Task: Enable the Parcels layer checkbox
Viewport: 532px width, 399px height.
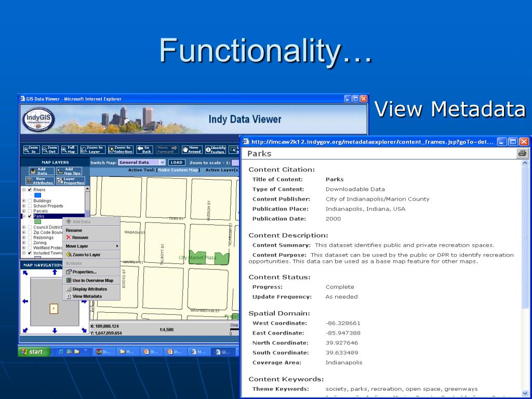Action: point(30,211)
